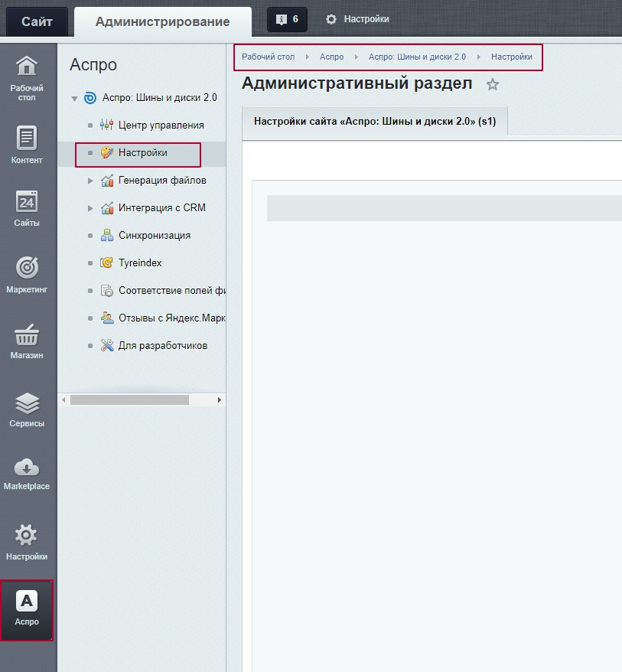Image resolution: width=622 pixels, height=672 pixels.
Task: Open the Магазин basket icon
Action: [27, 334]
